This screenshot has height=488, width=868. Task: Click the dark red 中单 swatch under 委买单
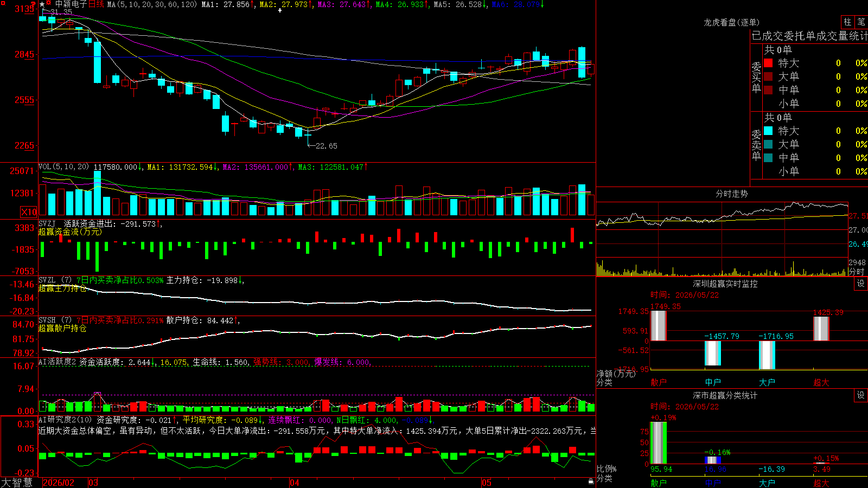768,90
